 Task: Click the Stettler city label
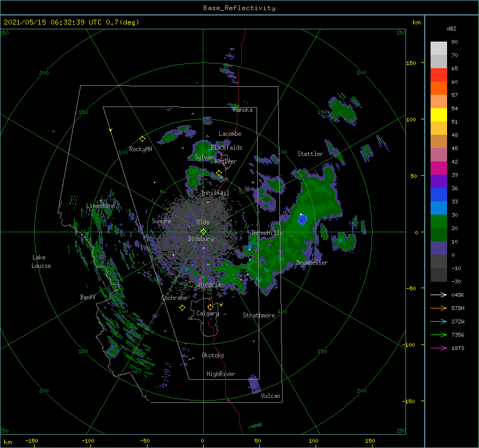pyautogui.click(x=310, y=154)
